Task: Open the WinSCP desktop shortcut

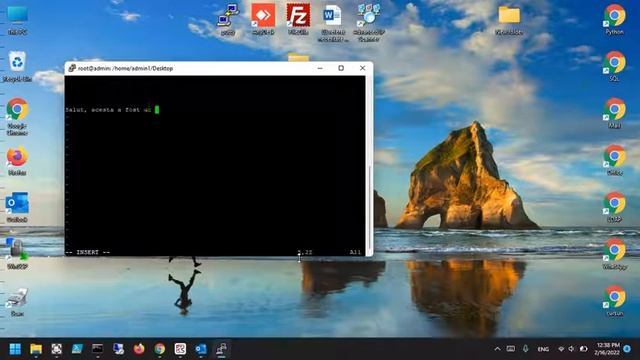Action: click(x=17, y=254)
